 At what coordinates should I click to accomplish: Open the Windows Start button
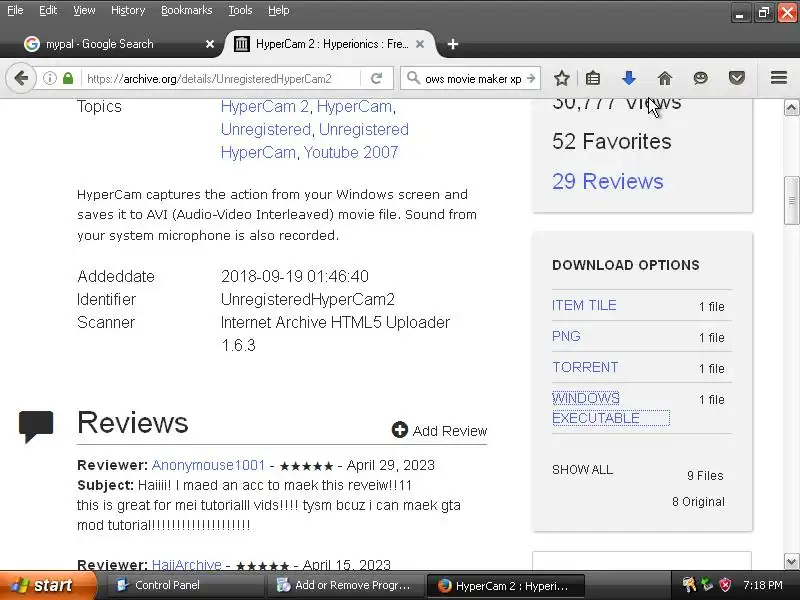(47, 585)
